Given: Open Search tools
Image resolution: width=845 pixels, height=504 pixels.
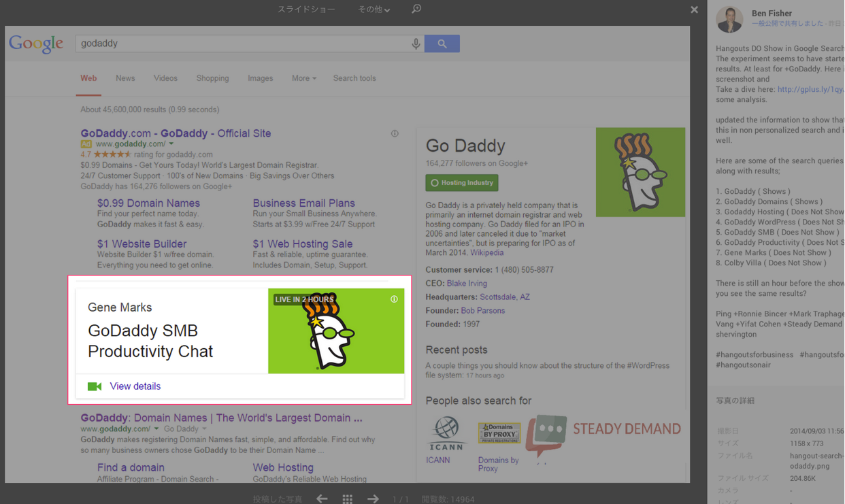Looking at the screenshot, I should tap(354, 78).
